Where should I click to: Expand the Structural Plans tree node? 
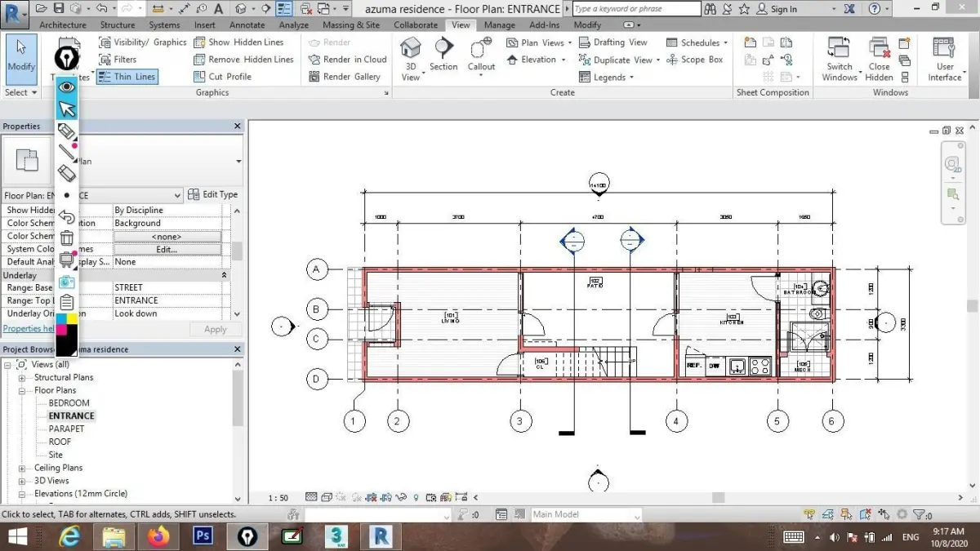[22, 378]
